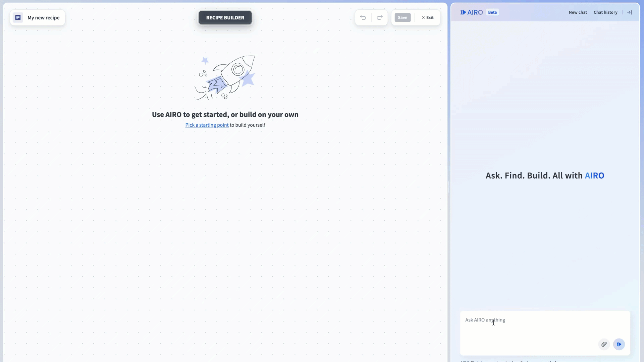
Task: Click the Beta badge next to AIRO
Action: click(x=492, y=12)
